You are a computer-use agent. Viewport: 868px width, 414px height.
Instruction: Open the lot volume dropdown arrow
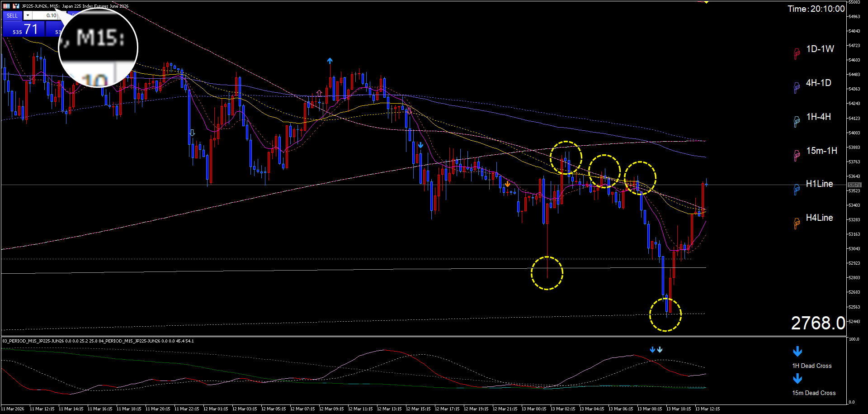[x=28, y=15]
